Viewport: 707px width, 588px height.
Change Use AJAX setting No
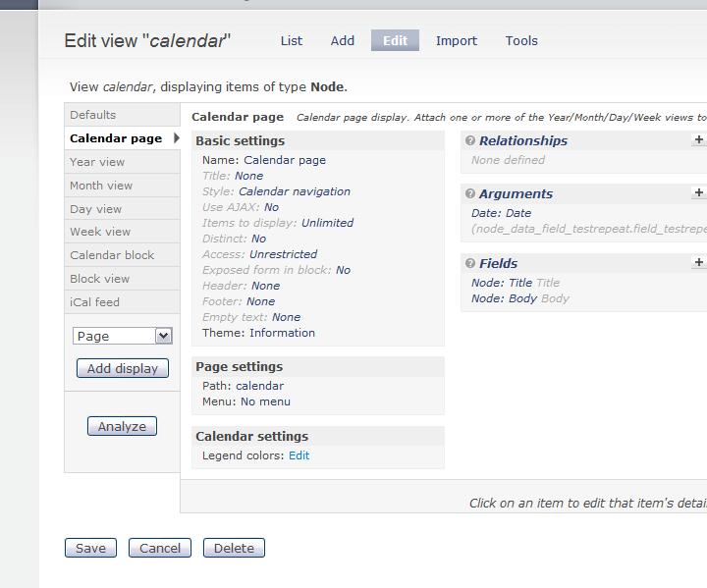coord(271,207)
